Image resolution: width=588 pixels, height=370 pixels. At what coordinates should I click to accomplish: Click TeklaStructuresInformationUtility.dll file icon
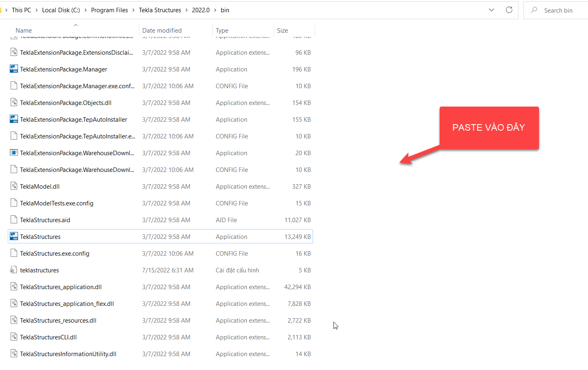pyautogui.click(x=14, y=354)
